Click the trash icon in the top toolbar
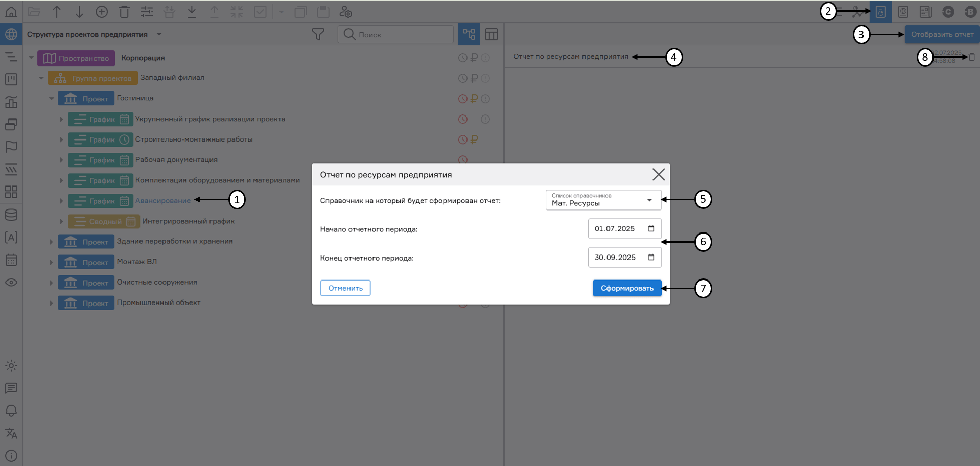 click(x=124, y=12)
